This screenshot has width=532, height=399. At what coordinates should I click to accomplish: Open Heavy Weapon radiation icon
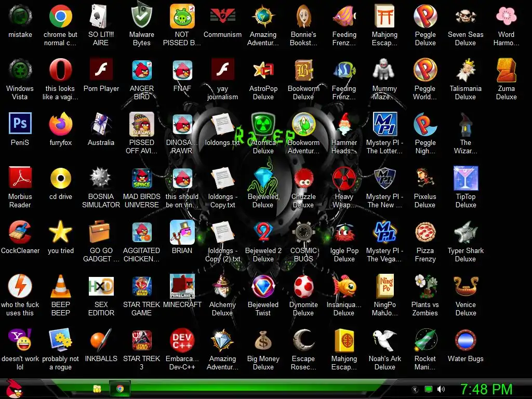[344, 178]
